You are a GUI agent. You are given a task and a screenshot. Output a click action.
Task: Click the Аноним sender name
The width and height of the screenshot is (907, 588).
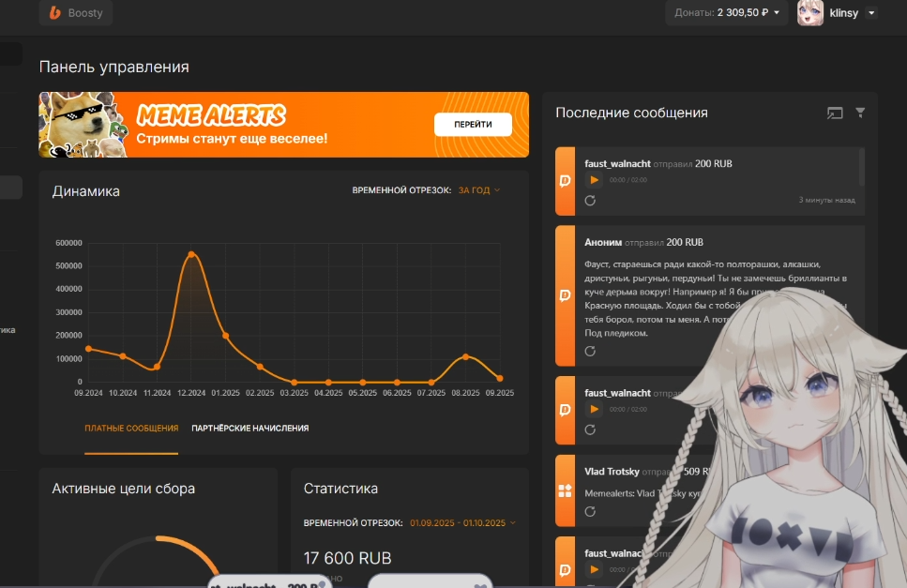tap(603, 242)
